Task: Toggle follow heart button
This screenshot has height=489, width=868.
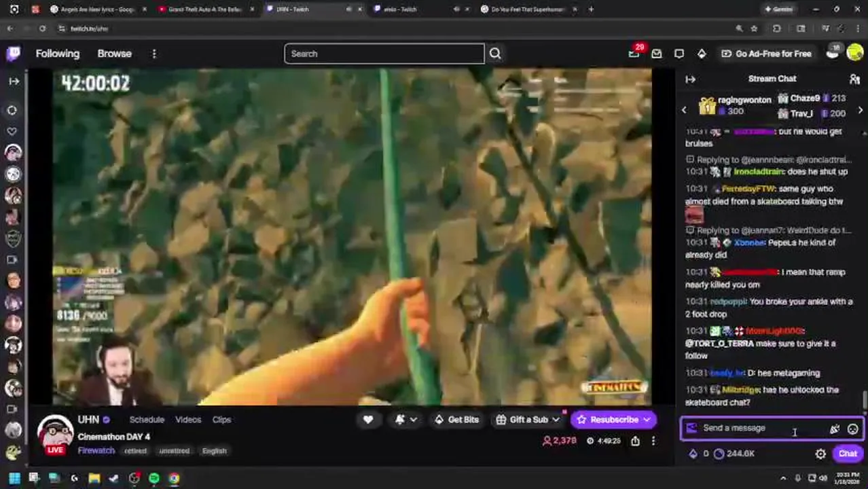Action: [x=368, y=420]
